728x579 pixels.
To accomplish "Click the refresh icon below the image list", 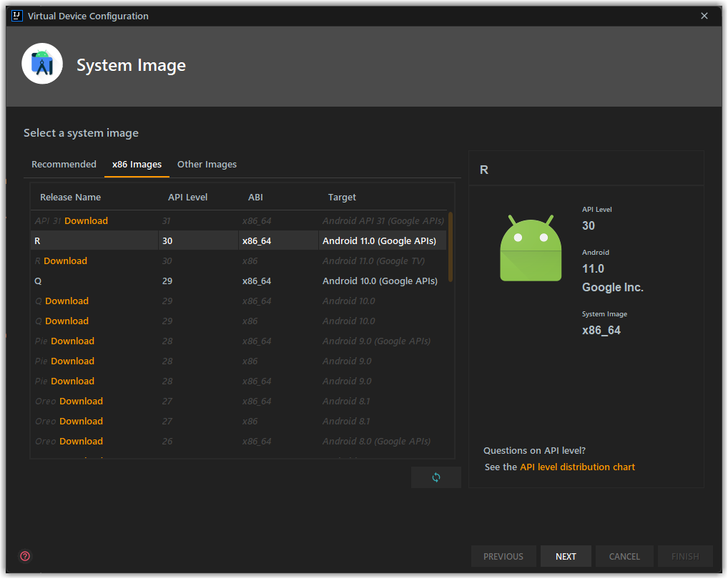I will [436, 477].
